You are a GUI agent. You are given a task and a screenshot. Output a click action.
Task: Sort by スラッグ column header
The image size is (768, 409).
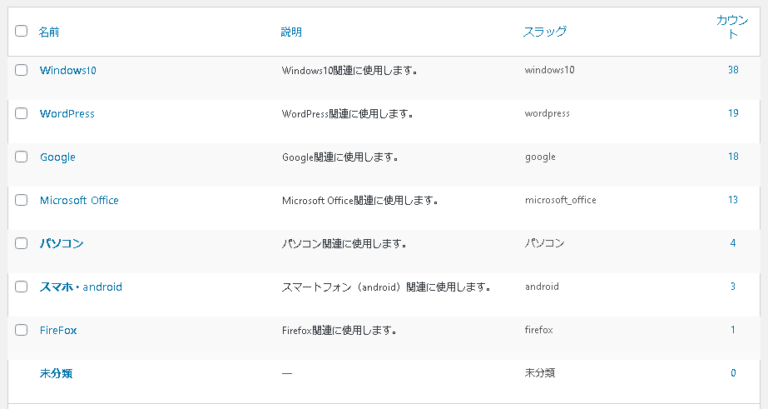545,32
